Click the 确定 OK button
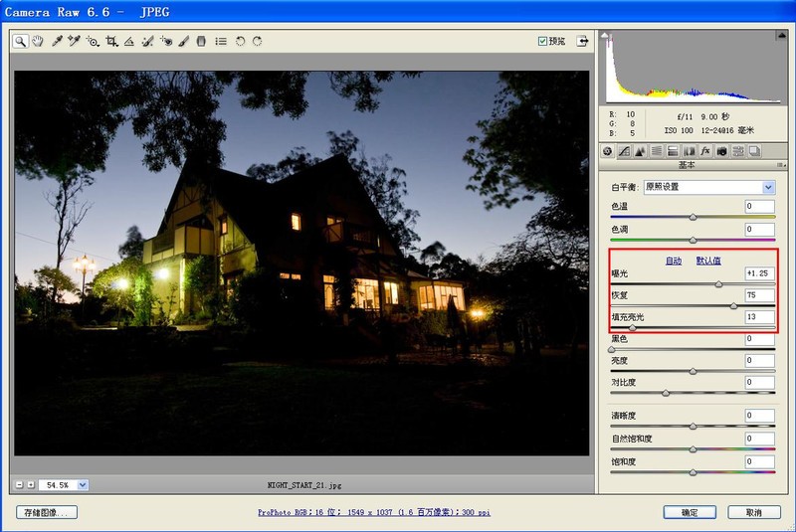Screen dimensions: 796x532 tap(690, 512)
